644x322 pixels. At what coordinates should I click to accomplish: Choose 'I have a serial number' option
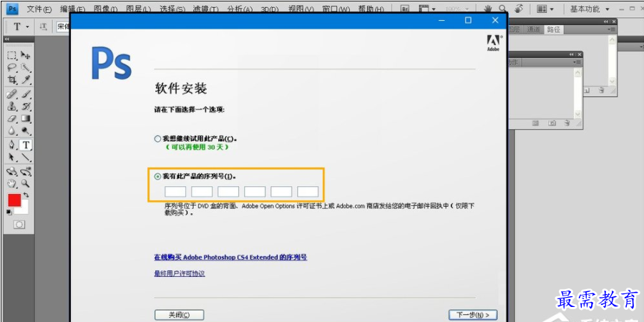coord(157,177)
